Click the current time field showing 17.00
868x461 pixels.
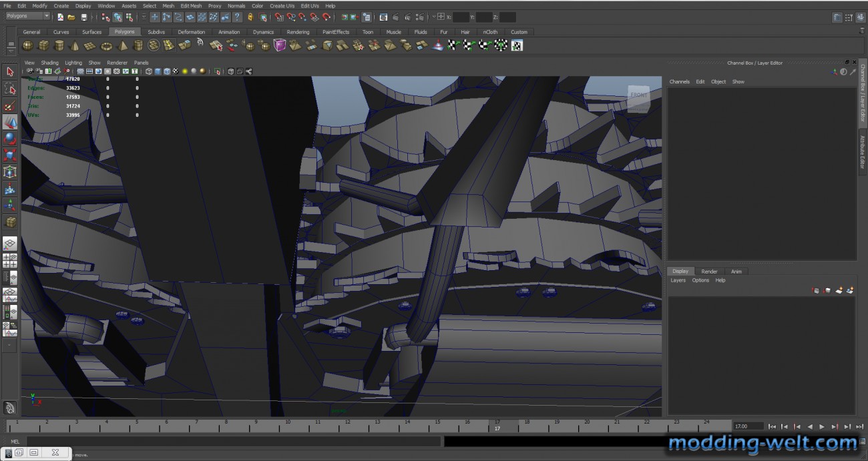pos(748,426)
